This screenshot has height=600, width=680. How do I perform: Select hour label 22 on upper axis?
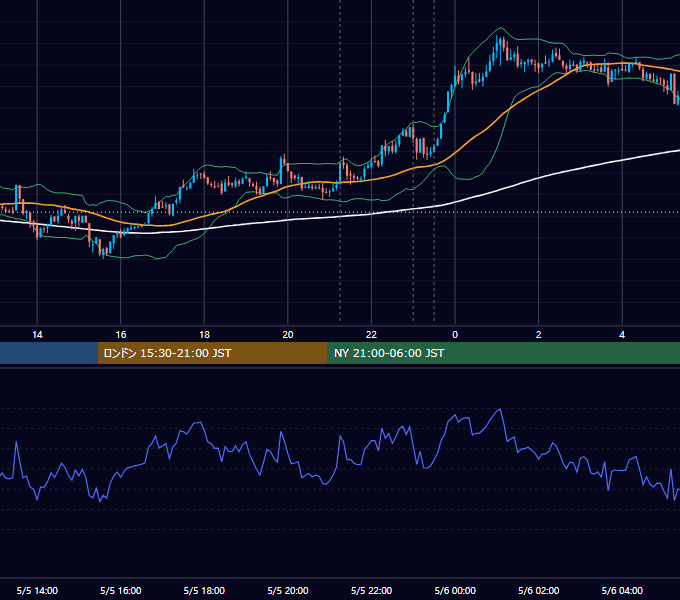point(371,335)
